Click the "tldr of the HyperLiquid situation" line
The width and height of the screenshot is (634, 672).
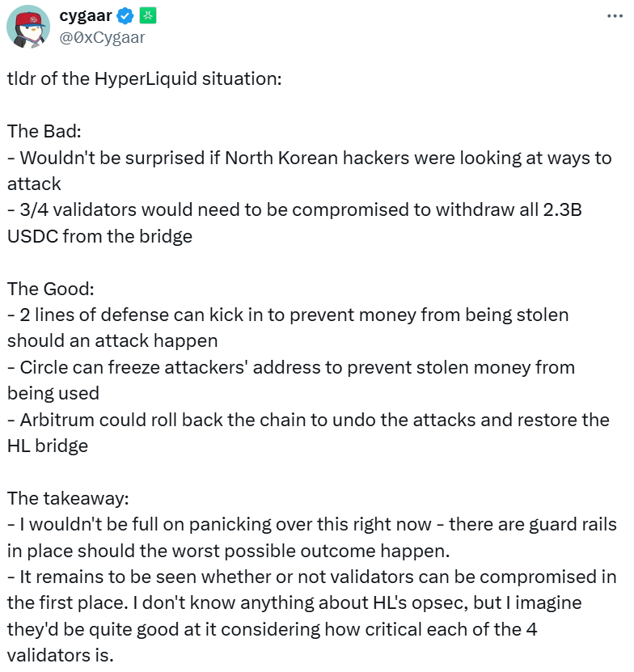(145, 80)
